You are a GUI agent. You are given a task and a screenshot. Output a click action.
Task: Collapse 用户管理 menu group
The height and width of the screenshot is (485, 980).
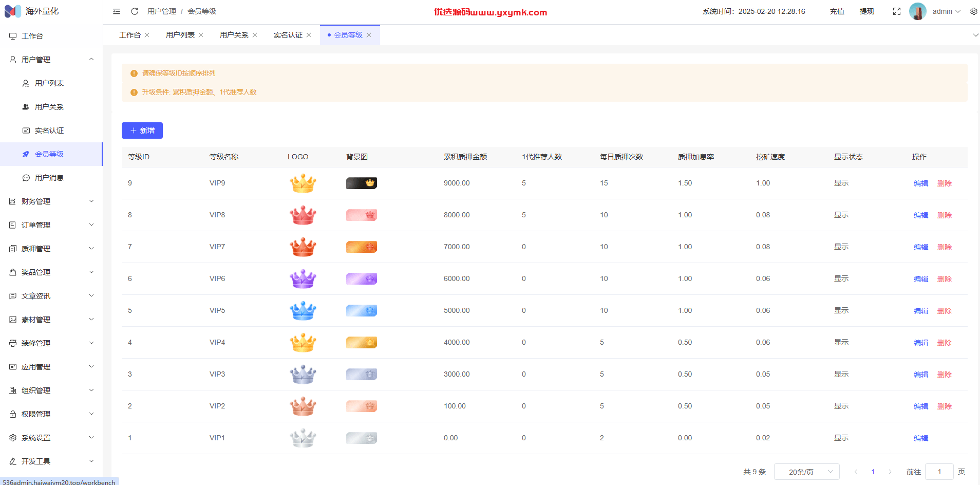coord(51,60)
